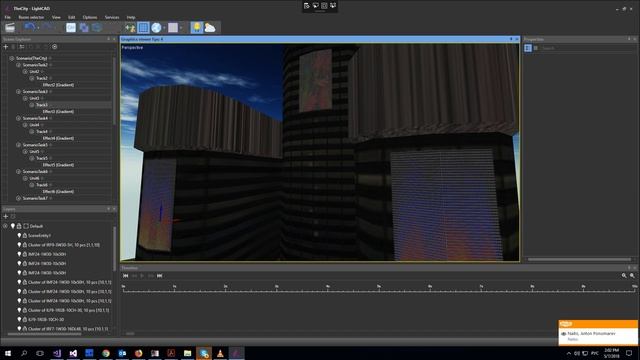Click the plus icon in Scene Explorer toolbar
Viewport: 640px width, 360px height.
[x=6, y=47]
